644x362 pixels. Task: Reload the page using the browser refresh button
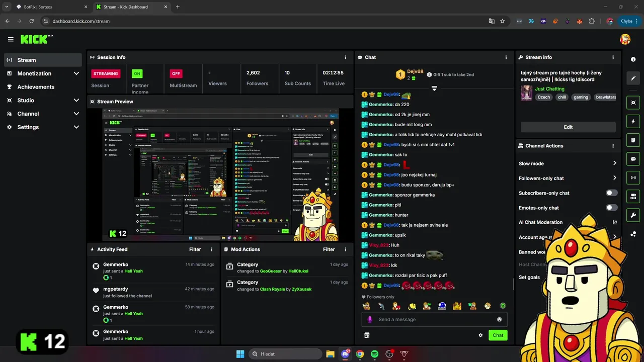[x=32, y=21]
